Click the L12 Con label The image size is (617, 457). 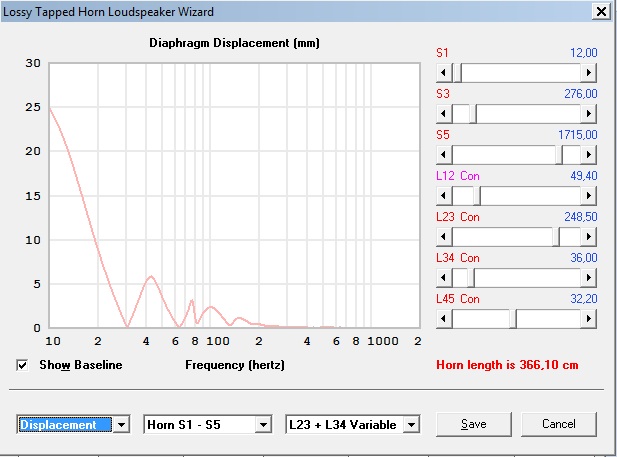[458, 176]
